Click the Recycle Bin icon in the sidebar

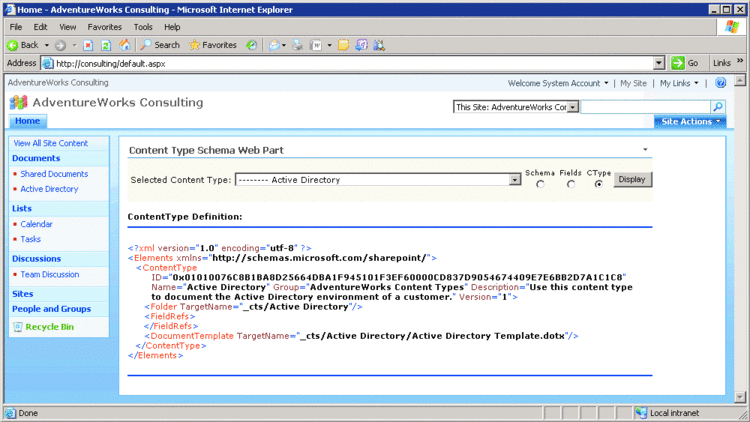pos(18,327)
